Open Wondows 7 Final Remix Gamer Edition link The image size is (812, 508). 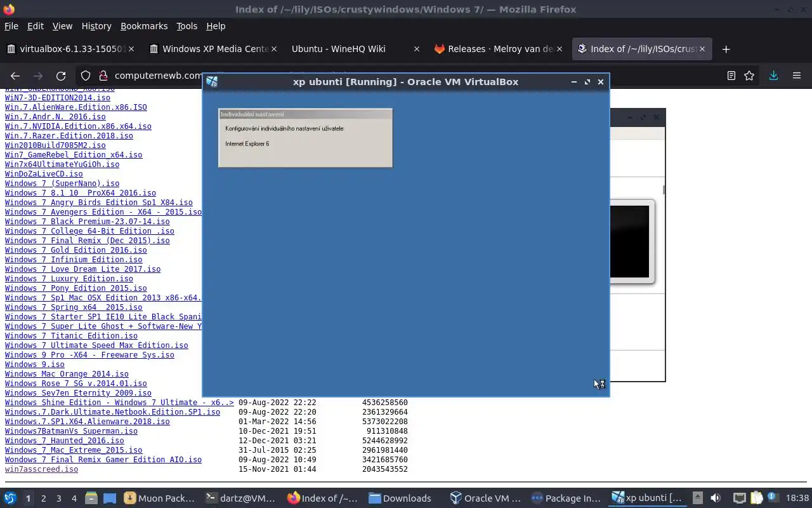(103, 460)
